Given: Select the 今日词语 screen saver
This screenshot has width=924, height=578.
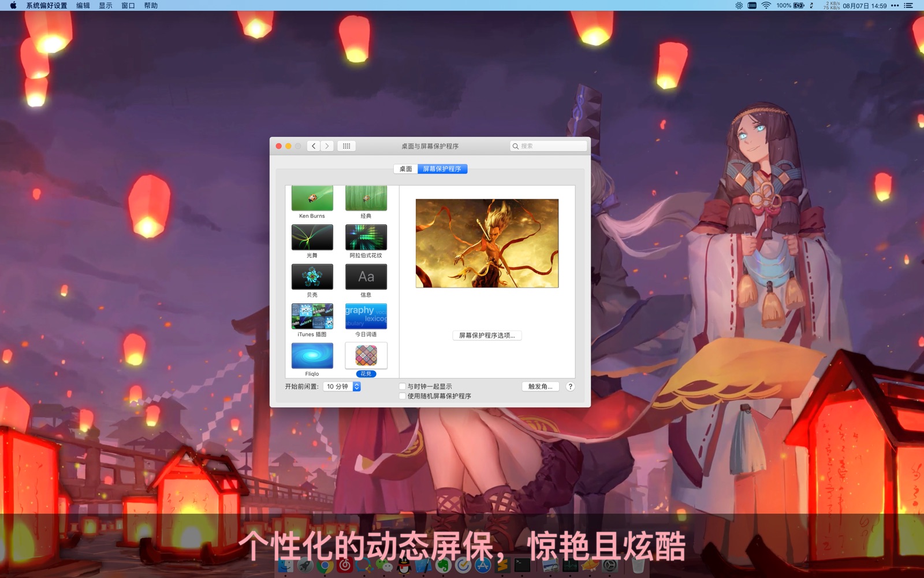Looking at the screenshot, I should coord(366,316).
